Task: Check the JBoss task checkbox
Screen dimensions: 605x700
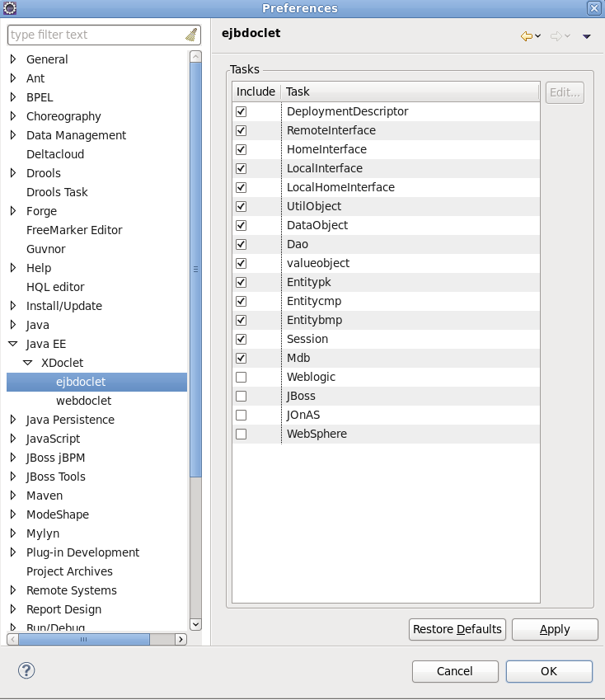Action: (x=242, y=396)
